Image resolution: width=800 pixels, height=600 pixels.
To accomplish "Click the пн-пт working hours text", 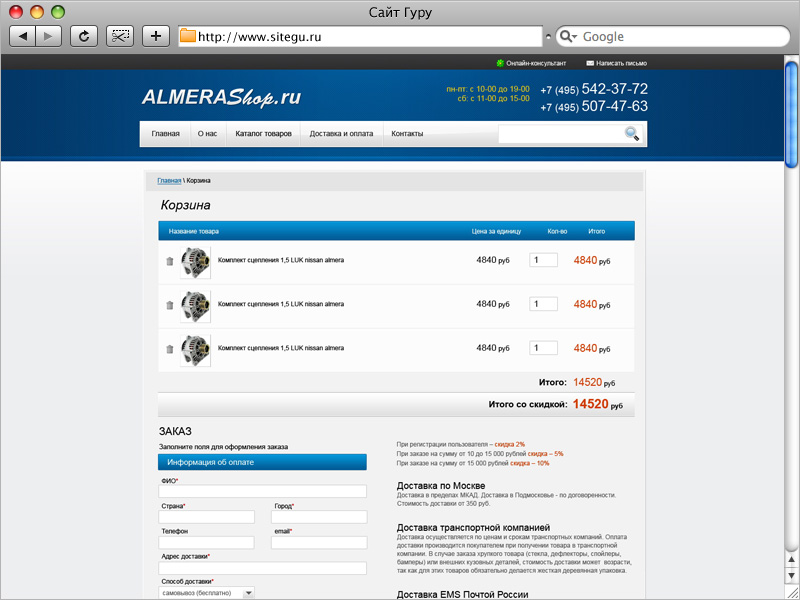I will click(x=488, y=89).
